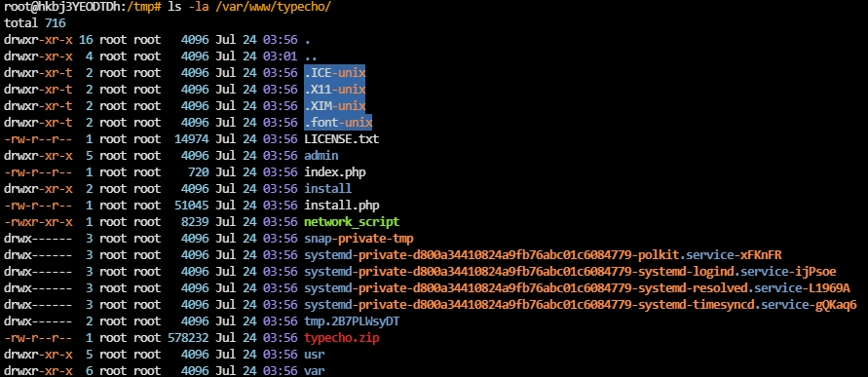The width and height of the screenshot is (868, 377).
Task: Click the var directory at the bottom
Action: [x=315, y=370]
